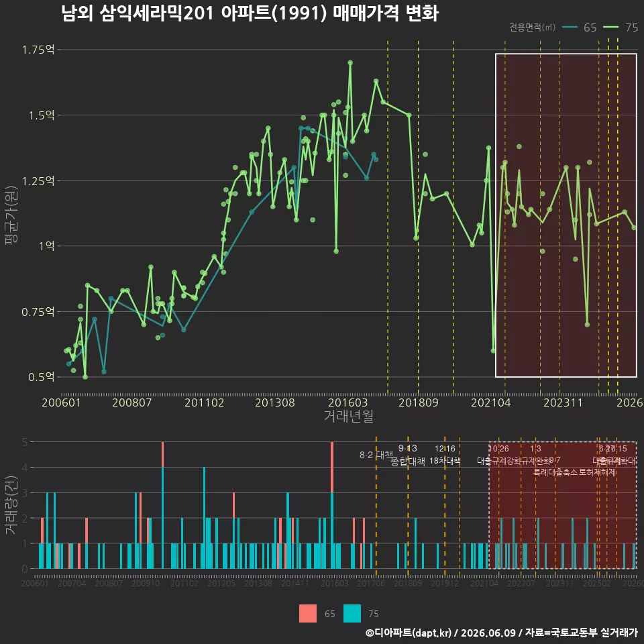This screenshot has width=644, height=644.
Task: Click the salmon 65 bar legend swatch
Action: 308,614
